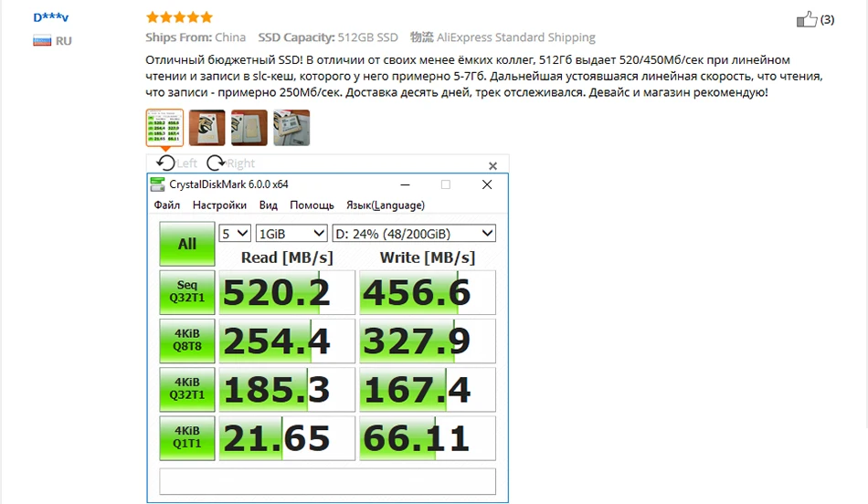Viewport: 868px width, 504px height.
Task: Click the Read [MB/s] column header
Action: (x=287, y=257)
